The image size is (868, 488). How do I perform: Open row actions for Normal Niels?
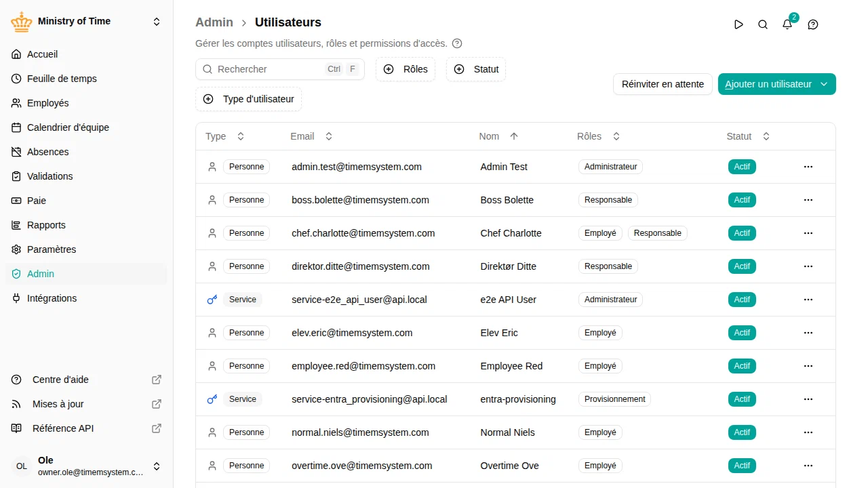[x=808, y=432]
